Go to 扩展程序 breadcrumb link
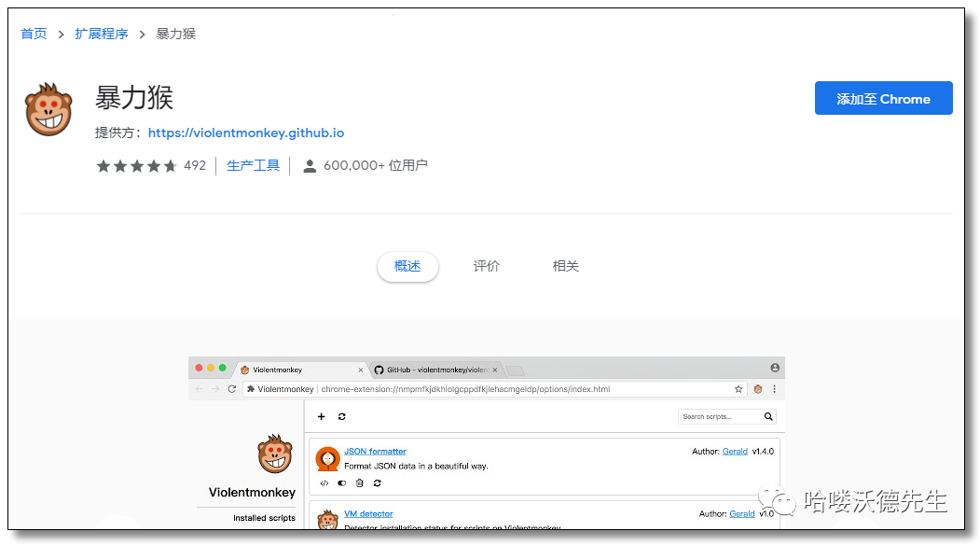This screenshot has height=545, width=980. pyautogui.click(x=102, y=34)
